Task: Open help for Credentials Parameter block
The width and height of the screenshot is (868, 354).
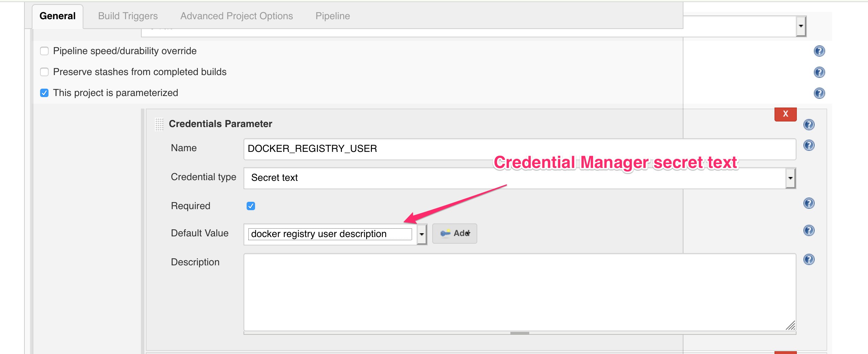Action: pyautogui.click(x=809, y=125)
